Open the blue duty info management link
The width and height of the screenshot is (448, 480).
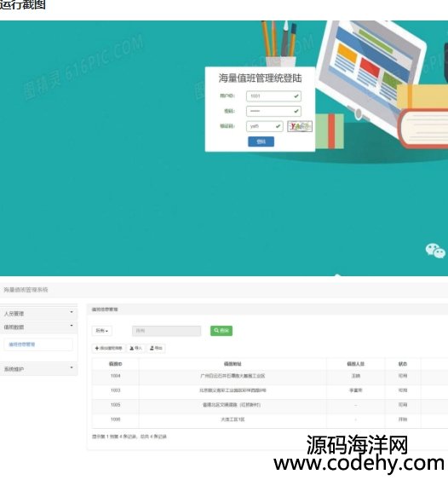21,344
